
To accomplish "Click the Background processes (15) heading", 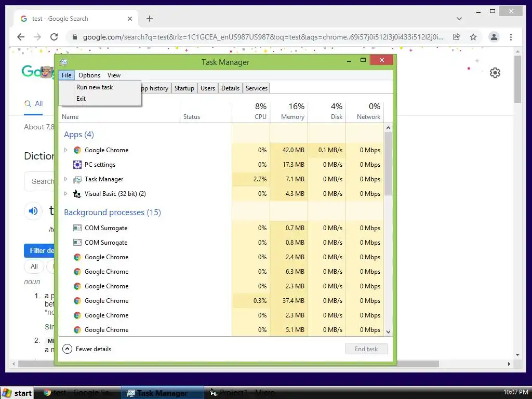I will (x=112, y=212).
